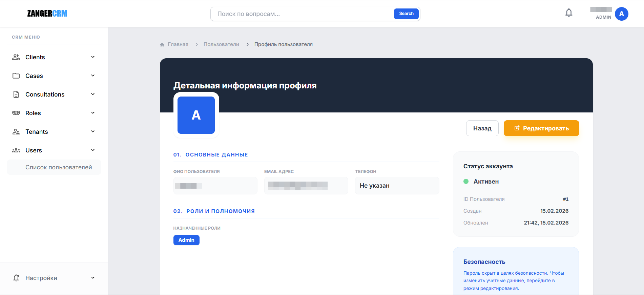Click the home icon in breadcrumb
Image resolution: width=644 pixels, height=295 pixels.
point(162,44)
